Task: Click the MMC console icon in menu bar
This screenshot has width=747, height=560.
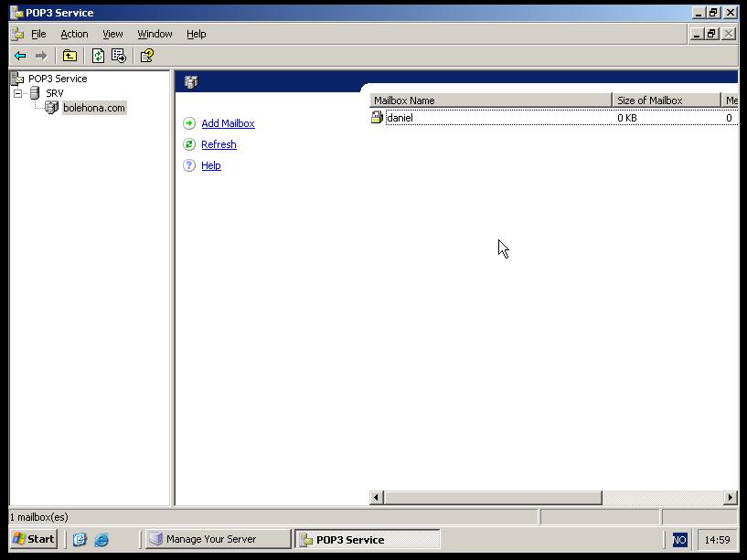Action: pyautogui.click(x=17, y=34)
